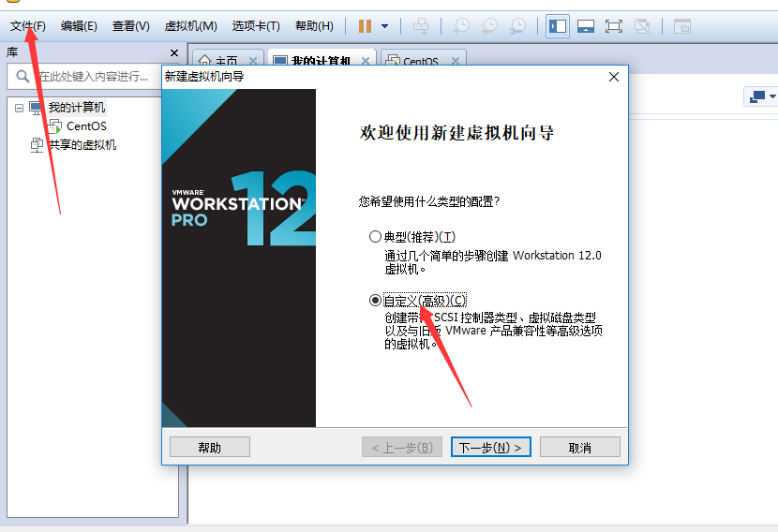Select the 典型(推荐)(T) radio option
Viewport: 778px width, 532px height.
(375, 237)
